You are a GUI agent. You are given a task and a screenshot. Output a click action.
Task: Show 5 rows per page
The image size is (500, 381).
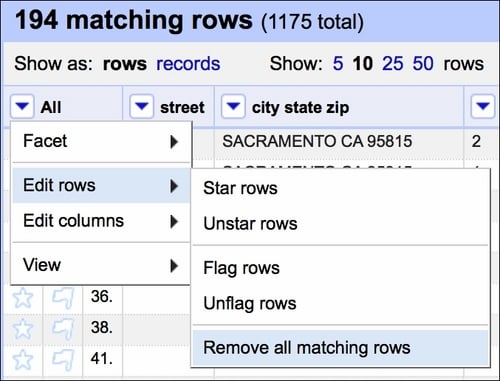[338, 63]
